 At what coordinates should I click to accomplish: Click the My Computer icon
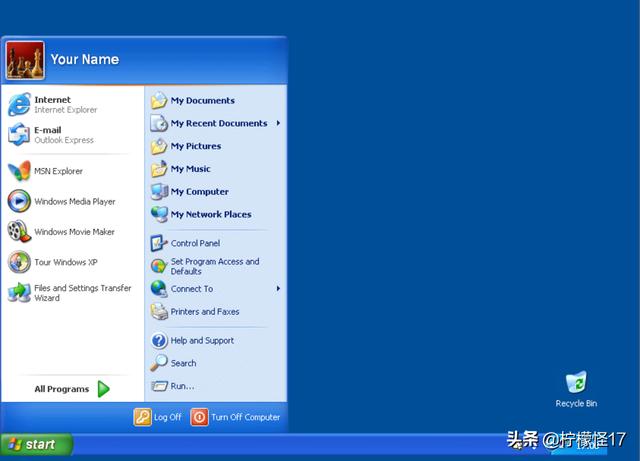pos(159,192)
